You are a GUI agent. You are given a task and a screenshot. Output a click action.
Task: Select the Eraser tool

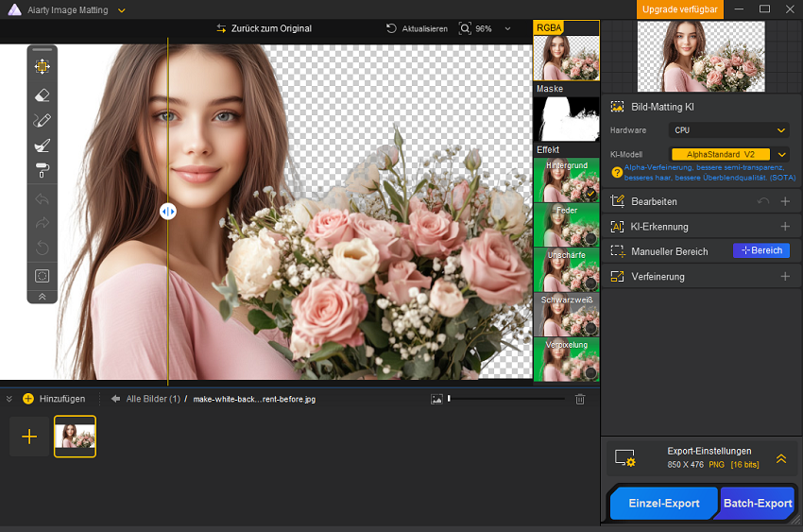42,94
